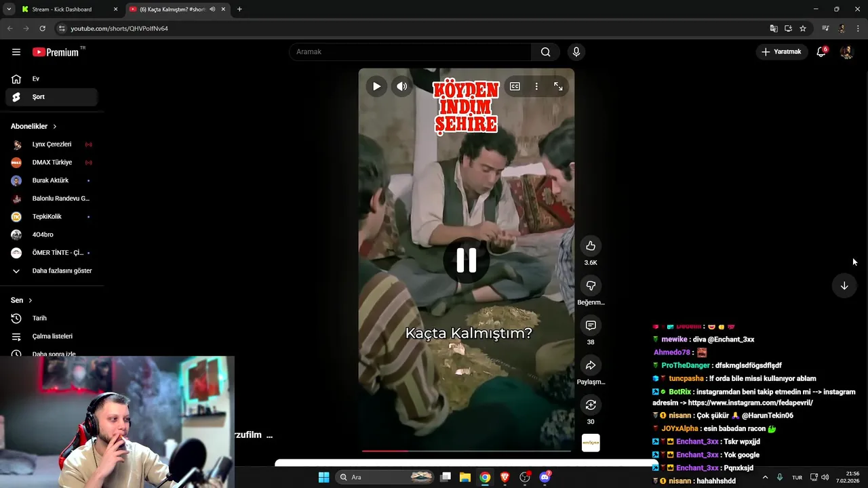The height and width of the screenshot is (488, 868).
Task: Open Lynx Çerezleri channel
Action: [52, 144]
